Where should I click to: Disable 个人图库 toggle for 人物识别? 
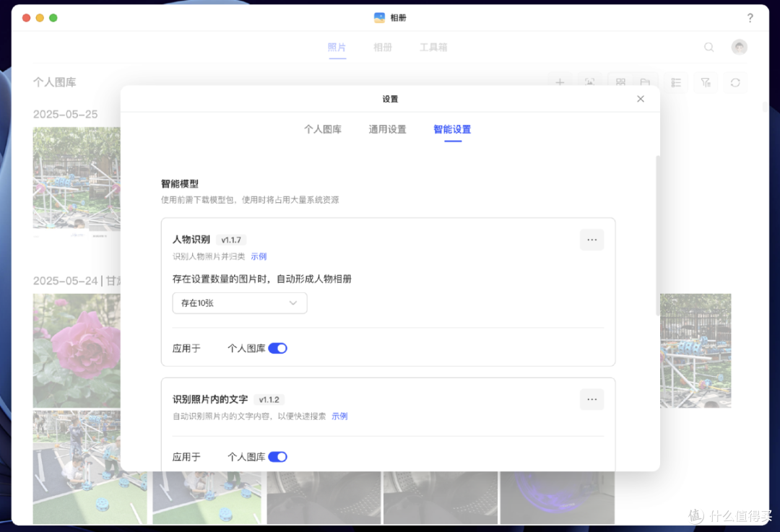277,349
